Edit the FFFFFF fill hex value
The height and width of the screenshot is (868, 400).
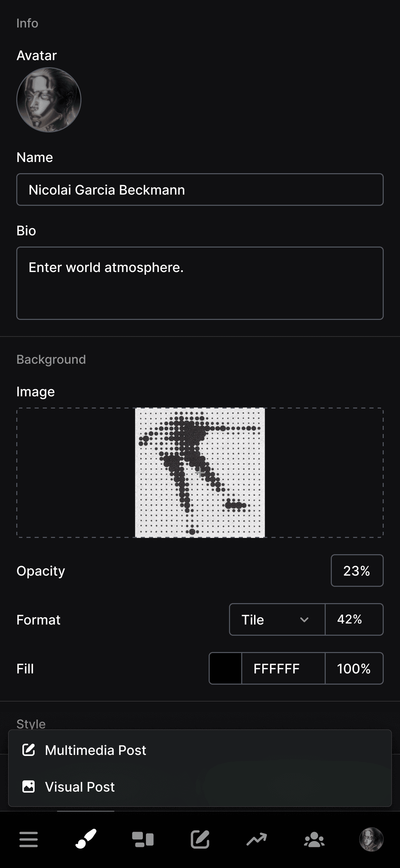click(x=283, y=668)
